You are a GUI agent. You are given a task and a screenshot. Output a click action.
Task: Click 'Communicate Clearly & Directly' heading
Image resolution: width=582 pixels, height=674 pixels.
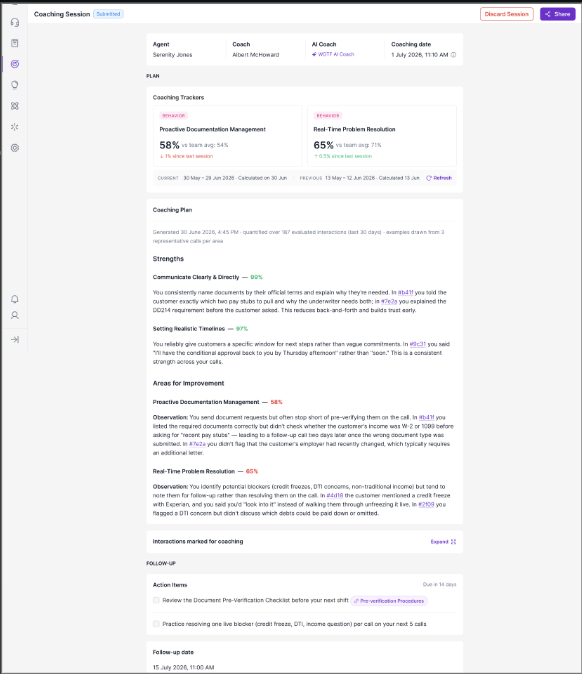(196, 277)
